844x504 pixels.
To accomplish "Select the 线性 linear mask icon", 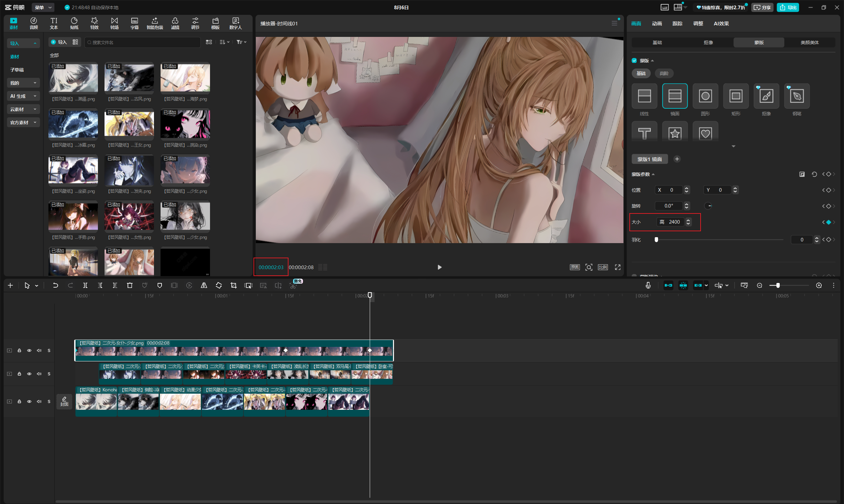I will [644, 96].
